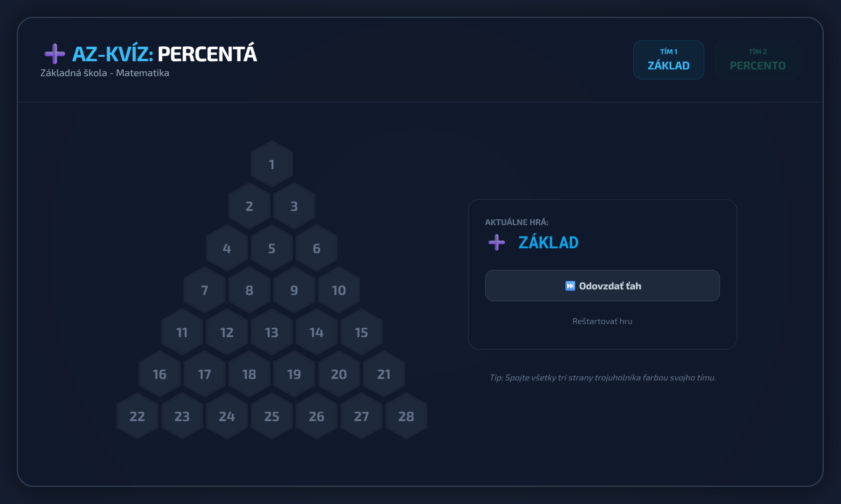
Task: Select the Tím 2 PERCENTO team card
Action: (x=757, y=60)
